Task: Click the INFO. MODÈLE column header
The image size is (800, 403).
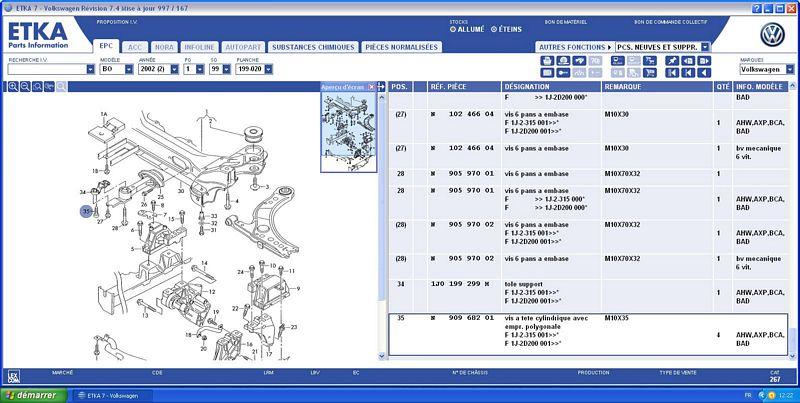Action: (761, 87)
